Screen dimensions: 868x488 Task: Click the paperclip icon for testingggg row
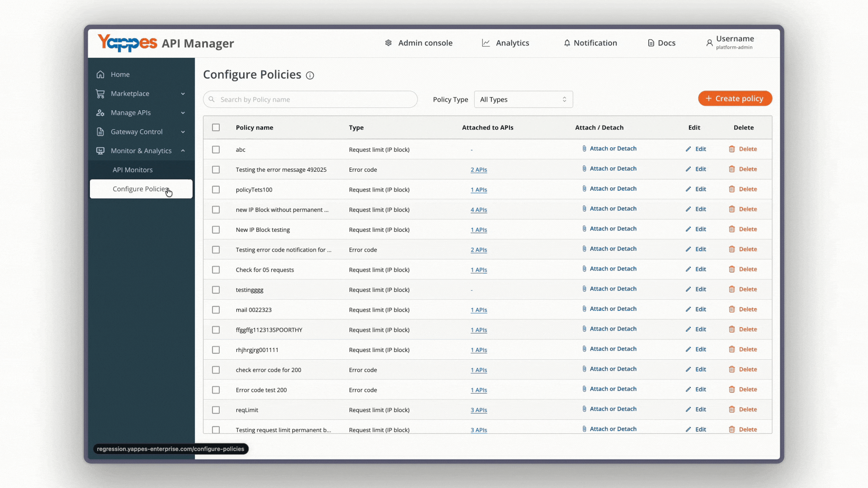coord(585,289)
